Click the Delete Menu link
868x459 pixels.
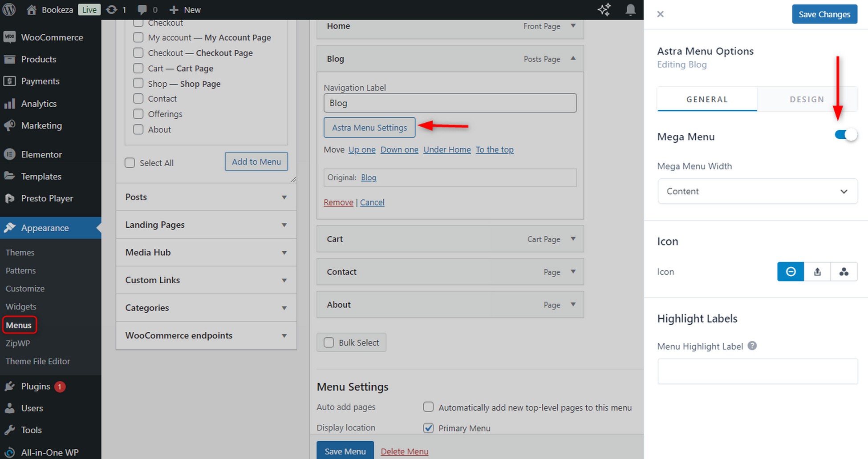pos(405,451)
